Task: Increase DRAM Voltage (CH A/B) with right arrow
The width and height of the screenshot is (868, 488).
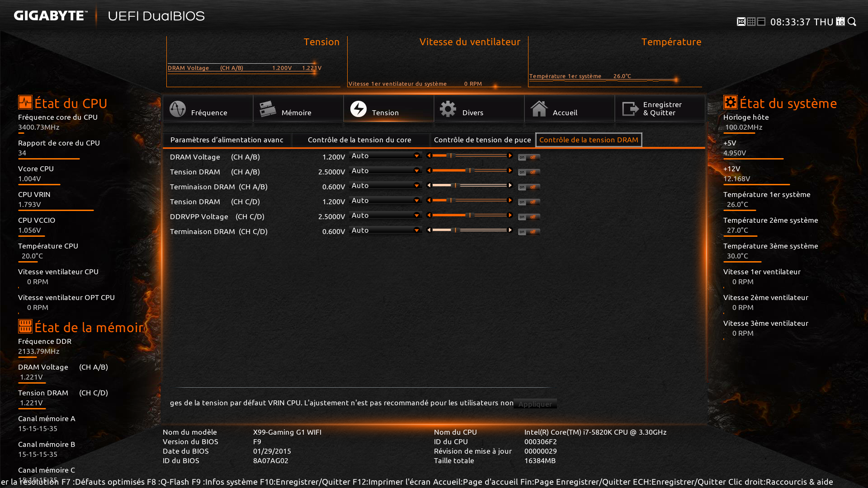Action: (x=510, y=155)
